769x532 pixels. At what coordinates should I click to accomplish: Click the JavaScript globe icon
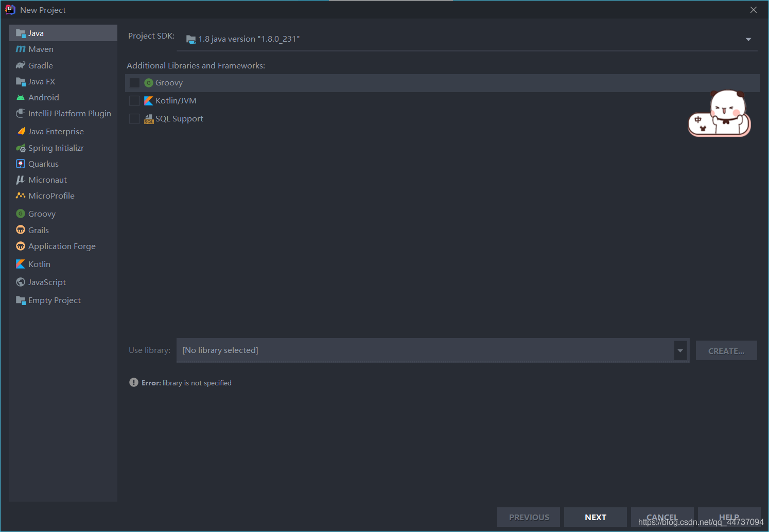[x=21, y=282]
